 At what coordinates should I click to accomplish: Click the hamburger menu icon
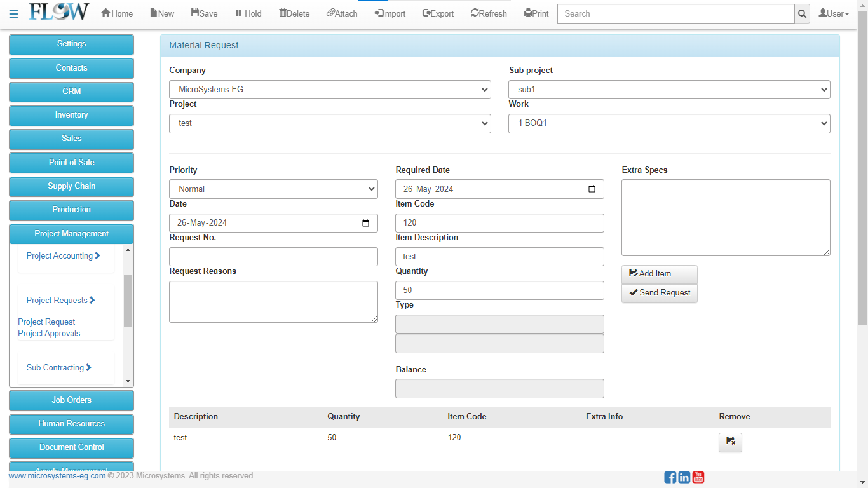click(13, 14)
